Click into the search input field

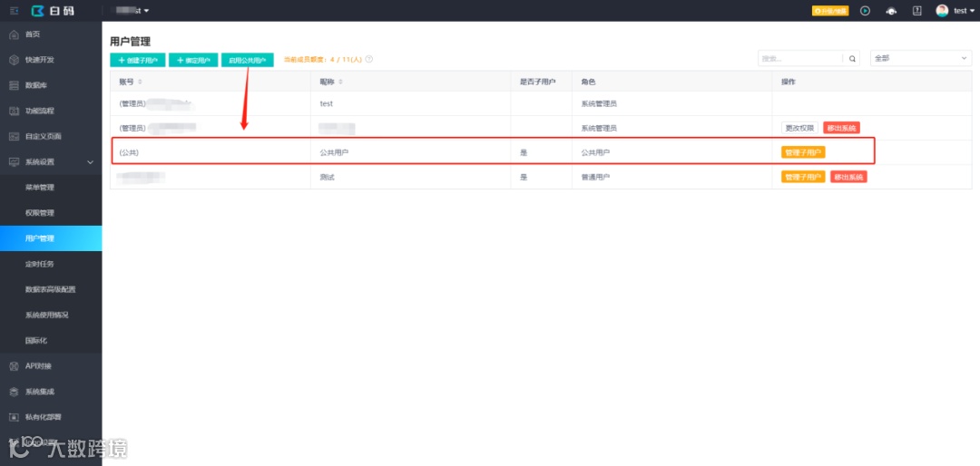[800, 59]
